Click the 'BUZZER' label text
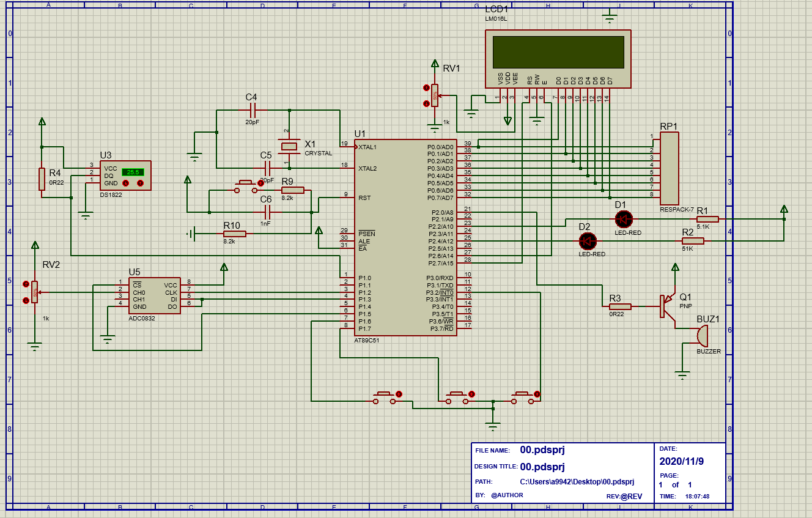The image size is (812, 518). click(x=709, y=352)
